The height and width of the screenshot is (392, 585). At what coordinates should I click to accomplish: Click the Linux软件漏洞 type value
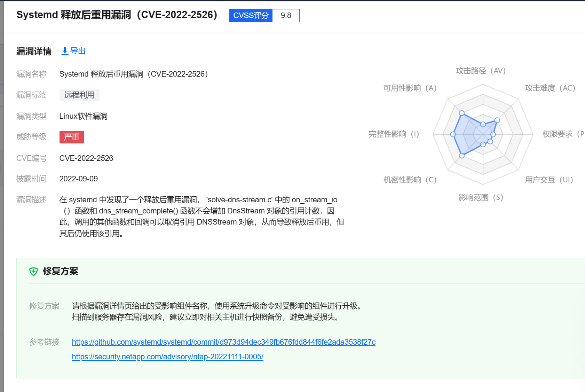(x=84, y=116)
